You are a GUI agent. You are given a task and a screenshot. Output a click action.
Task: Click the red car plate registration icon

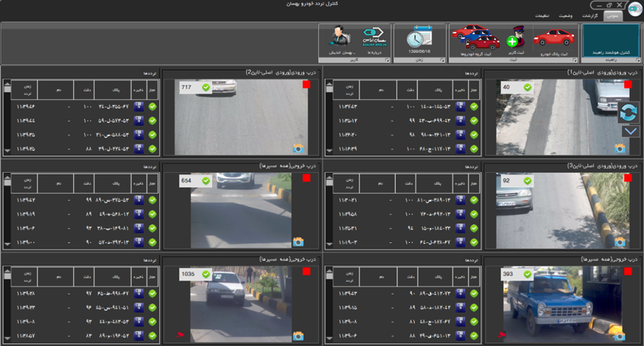tap(554, 38)
